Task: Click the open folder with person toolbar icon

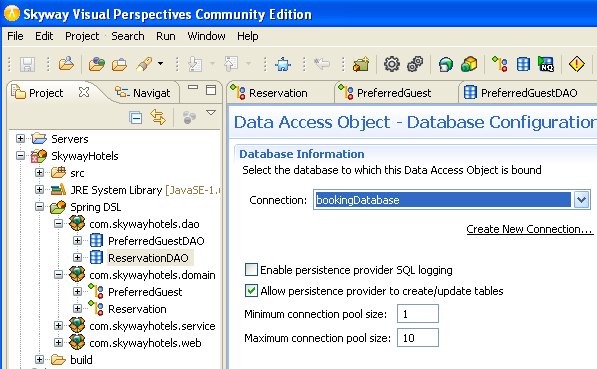Action: pos(66,64)
